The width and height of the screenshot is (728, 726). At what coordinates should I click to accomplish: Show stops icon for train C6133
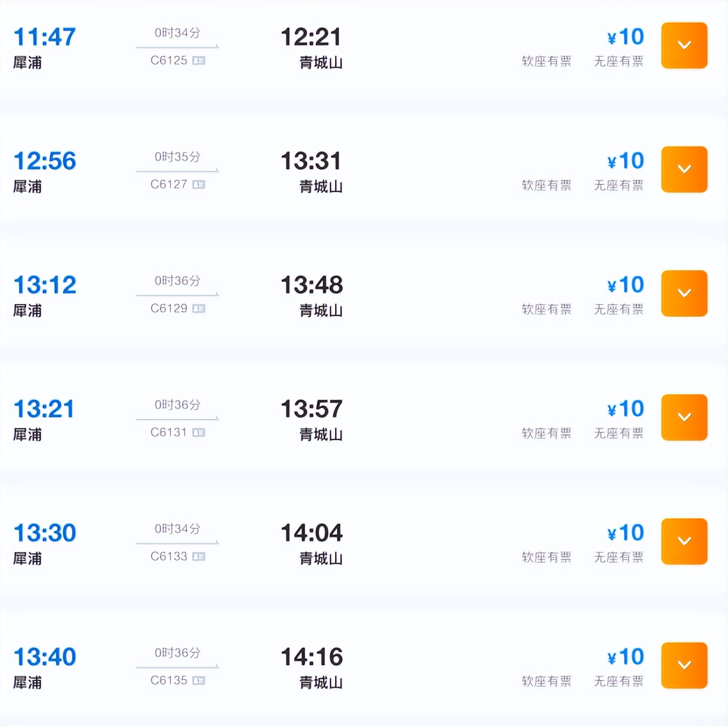(199, 557)
